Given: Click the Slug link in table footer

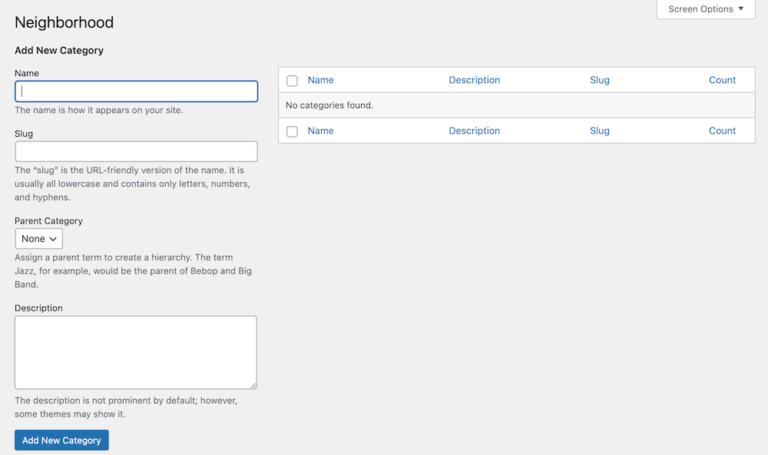Looking at the screenshot, I should click(x=600, y=131).
